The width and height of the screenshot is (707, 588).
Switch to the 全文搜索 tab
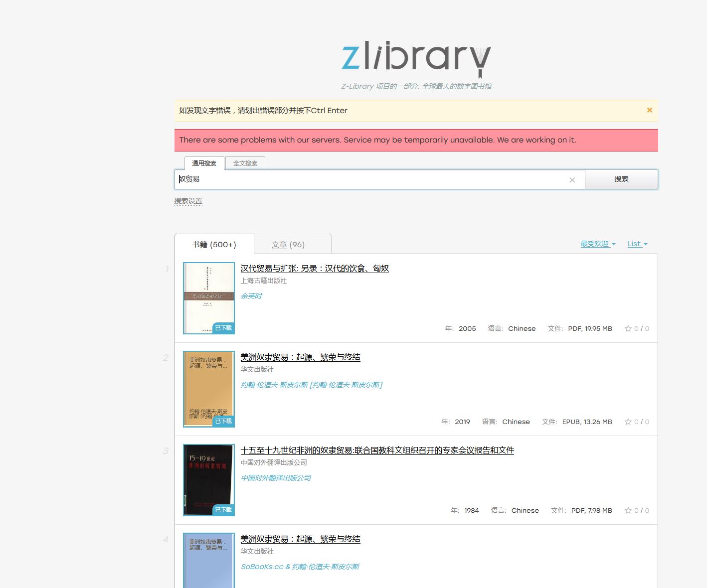tap(245, 163)
